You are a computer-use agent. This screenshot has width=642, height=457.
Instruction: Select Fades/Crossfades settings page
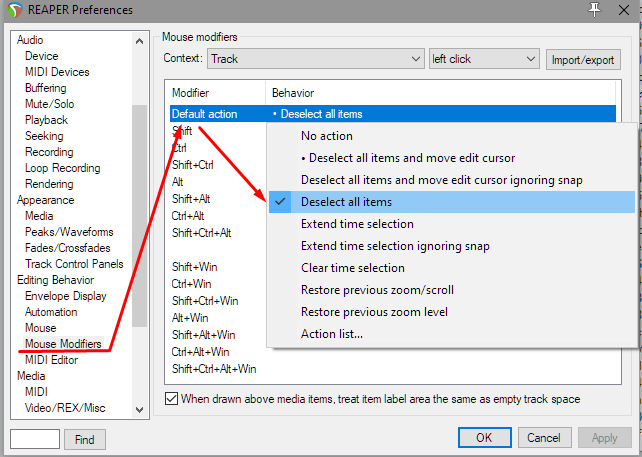(68, 248)
